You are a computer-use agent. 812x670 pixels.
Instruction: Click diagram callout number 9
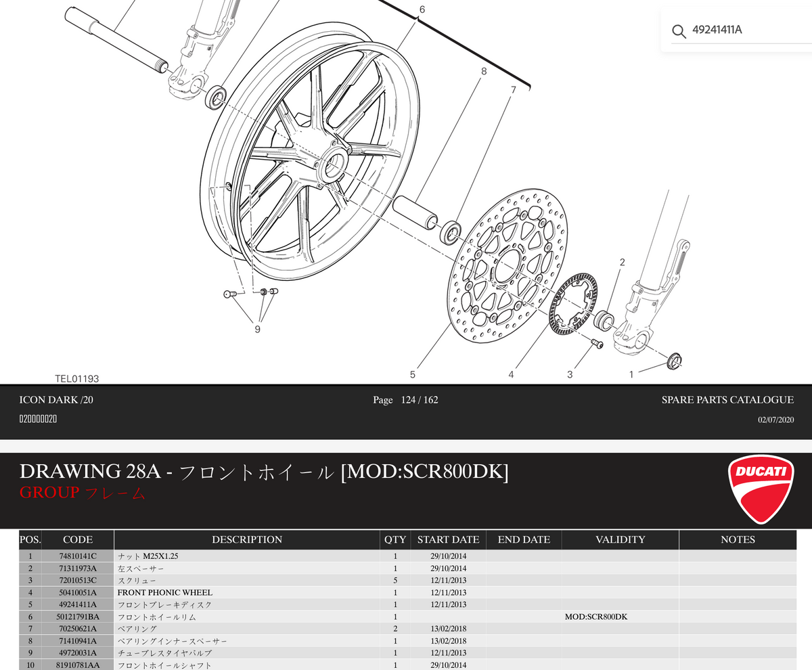[257, 329]
